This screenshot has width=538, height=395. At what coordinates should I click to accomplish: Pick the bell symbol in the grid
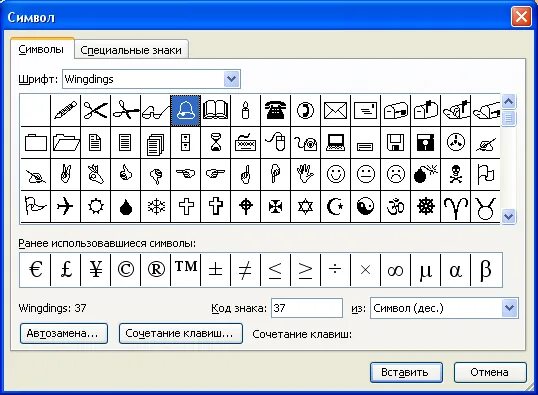tap(185, 111)
